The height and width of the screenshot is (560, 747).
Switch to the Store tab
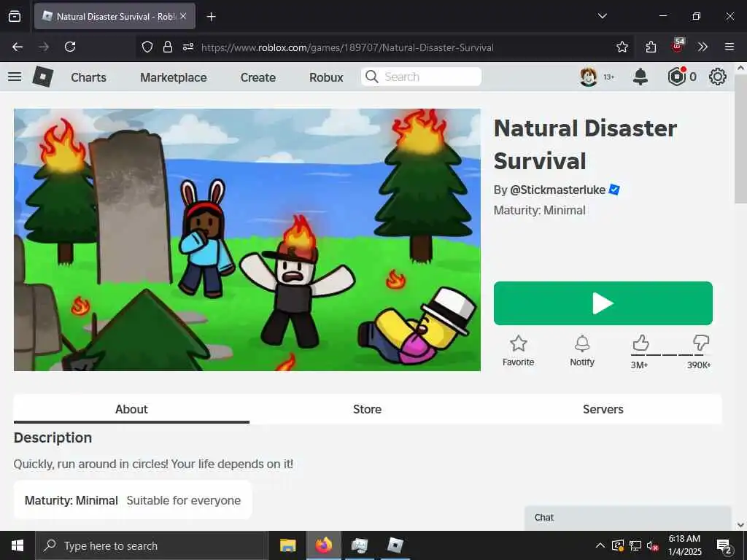(368, 409)
